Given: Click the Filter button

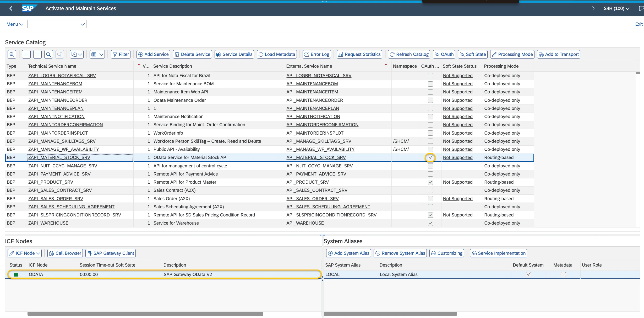Looking at the screenshot, I should 121,54.
